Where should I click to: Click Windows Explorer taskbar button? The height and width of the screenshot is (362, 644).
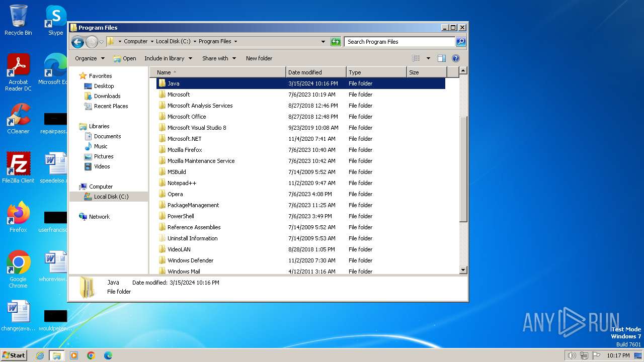(x=56, y=355)
